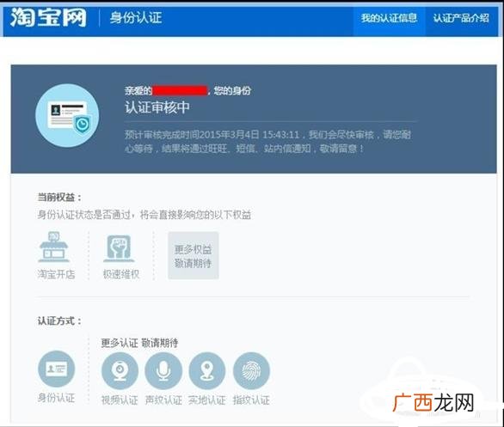
Task: Select the 声纹认证 microphone icon
Action: (x=163, y=371)
